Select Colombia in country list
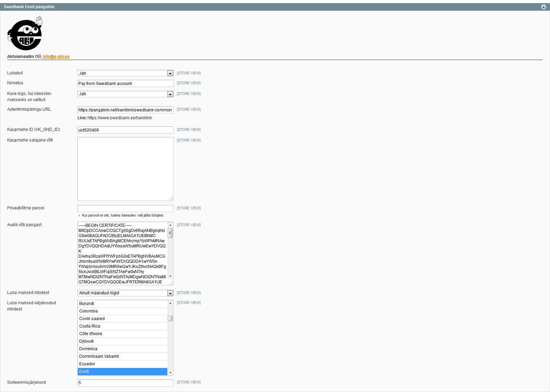Screen dimensions: 550x392 click(x=123, y=311)
